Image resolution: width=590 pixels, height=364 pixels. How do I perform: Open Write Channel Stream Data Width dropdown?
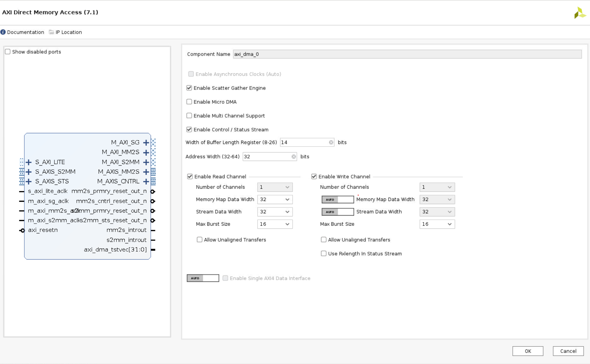(437, 212)
